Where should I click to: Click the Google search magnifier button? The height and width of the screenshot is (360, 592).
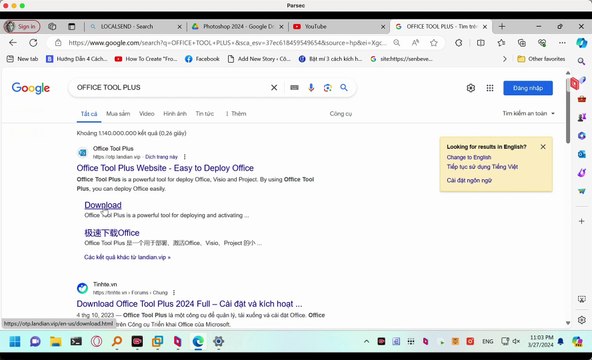[x=344, y=88]
